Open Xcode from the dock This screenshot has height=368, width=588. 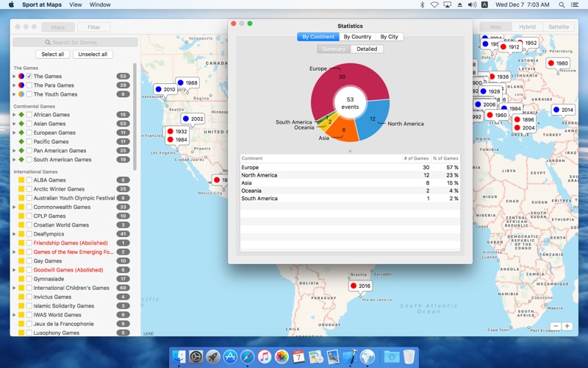point(350,356)
